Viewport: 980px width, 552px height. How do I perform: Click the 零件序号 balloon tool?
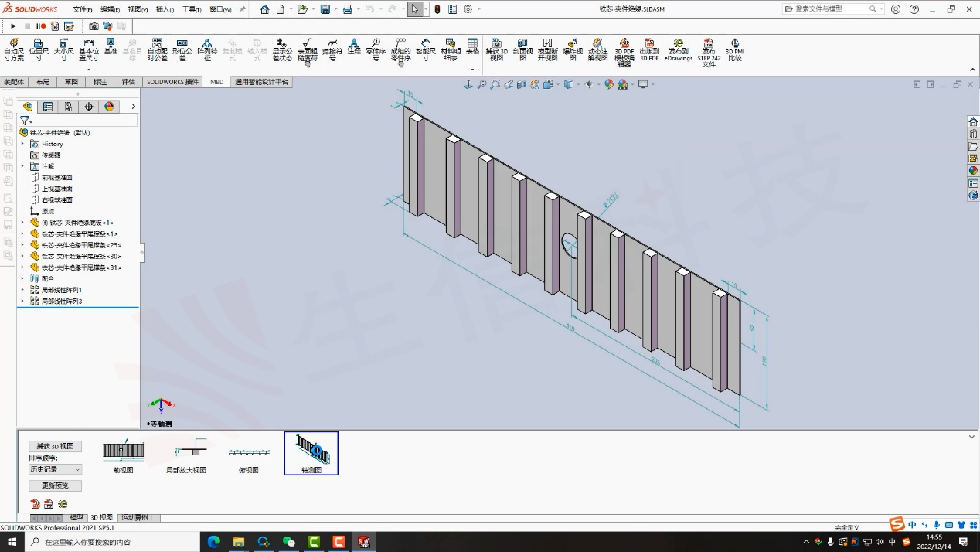tap(376, 49)
